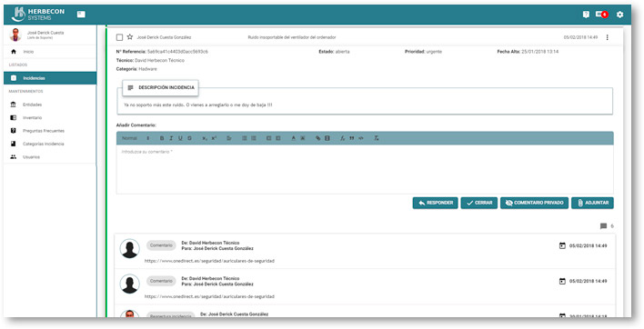Viewport: 644px width, 329px height.
Task: Open text color picker in editor
Action: 293,138
